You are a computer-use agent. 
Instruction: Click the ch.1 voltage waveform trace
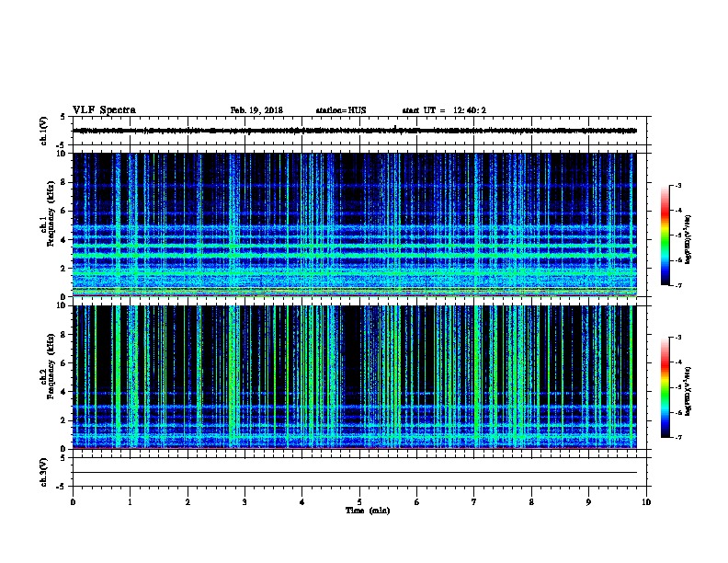click(355, 131)
